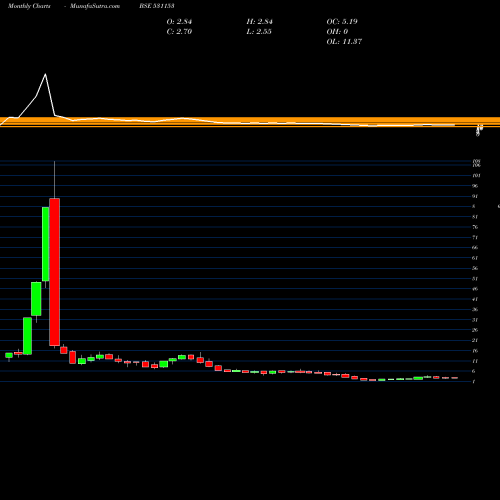
Task: Click the 'OC: 5.19' reading
Action: pos(342,22)
